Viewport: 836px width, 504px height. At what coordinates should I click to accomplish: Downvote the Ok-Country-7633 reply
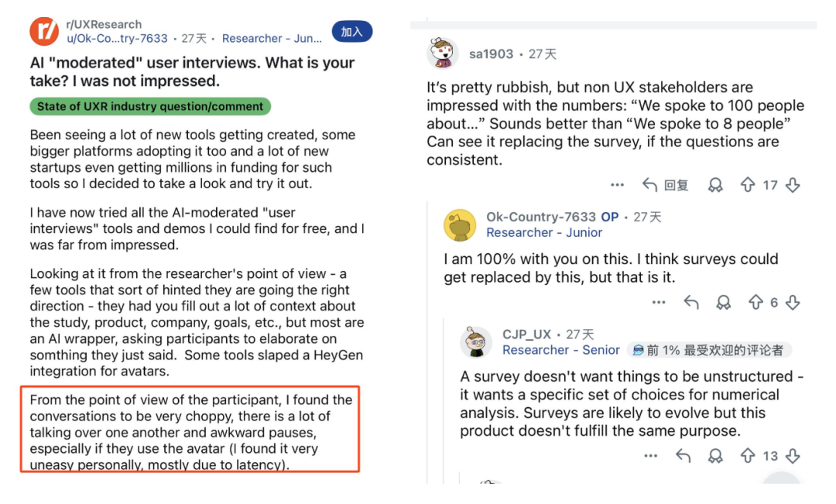(x=793, y=302)
